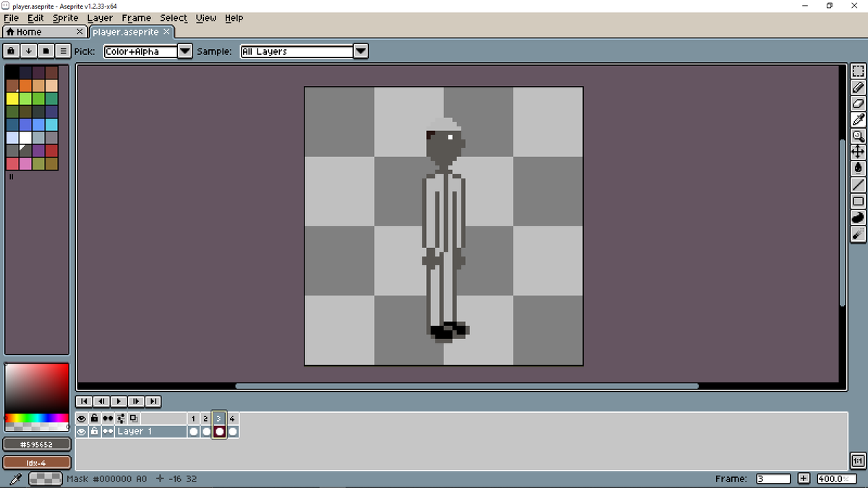Open the Edit menu
The width and height of the screenshot is (868, 488).
pyautogui.click(x=35, y=18)
